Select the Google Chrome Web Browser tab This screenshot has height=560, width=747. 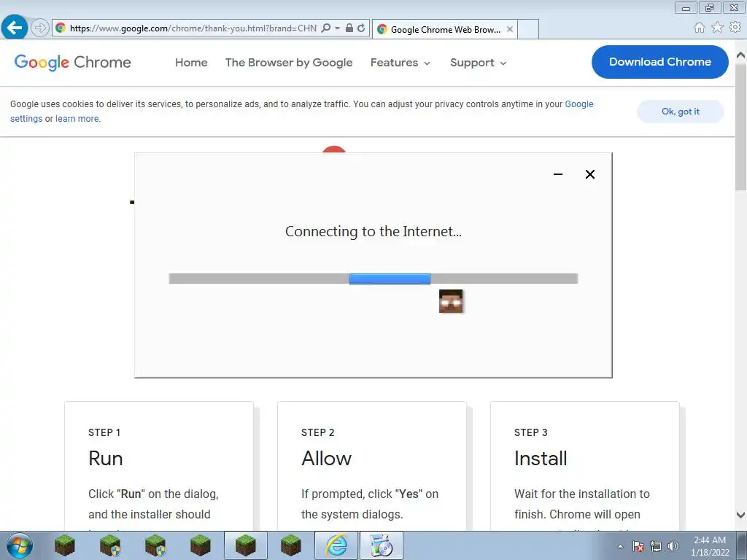click(x=446, y=29)
